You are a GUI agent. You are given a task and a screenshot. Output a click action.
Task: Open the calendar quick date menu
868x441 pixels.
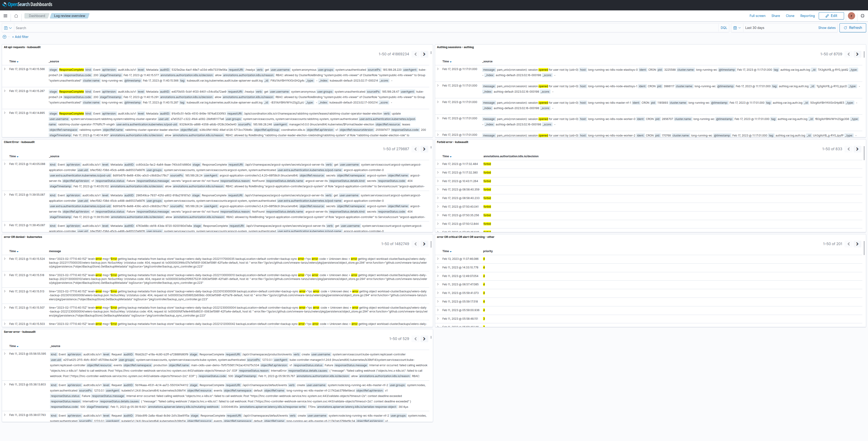(737, 28)
